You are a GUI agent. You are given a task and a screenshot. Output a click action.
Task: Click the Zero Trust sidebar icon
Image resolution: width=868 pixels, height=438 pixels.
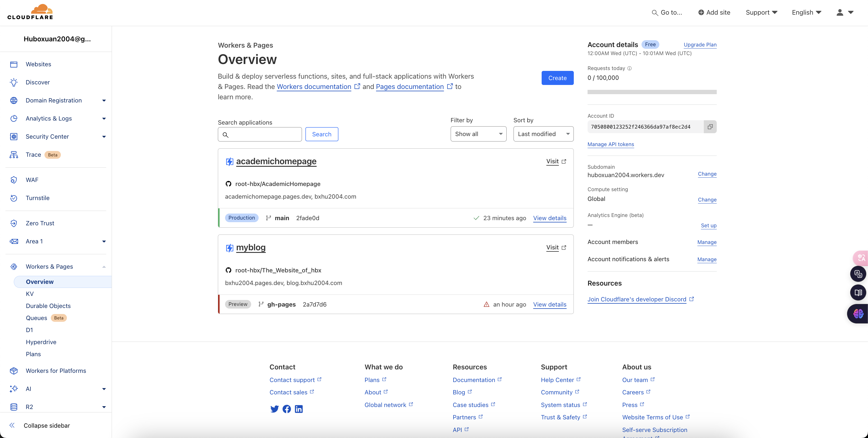14,223
